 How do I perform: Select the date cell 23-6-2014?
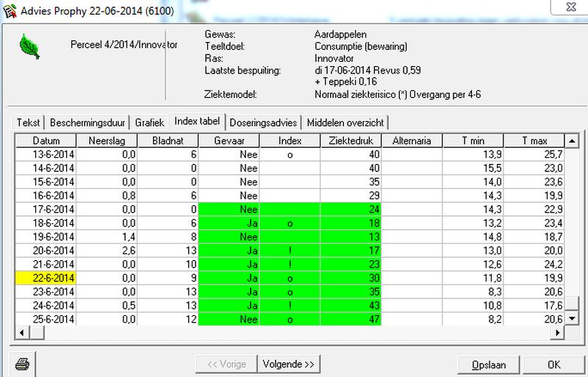point(46,292)
